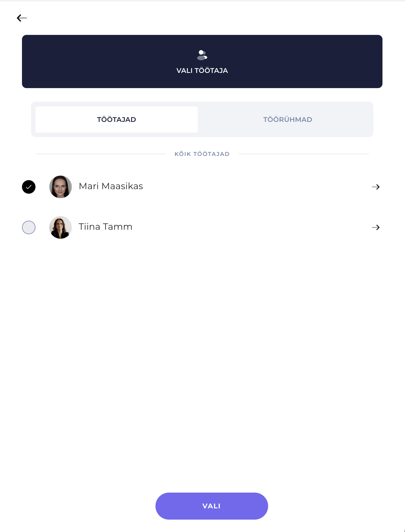405x532 pixels.
Task: Click the people icon in header banner
Action: pos(202,55)
